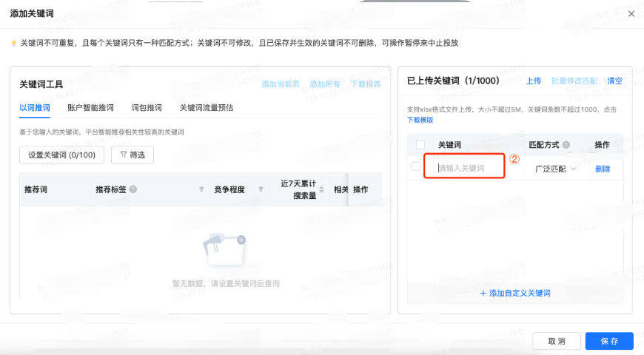Open filter funnel for 竞争程度 column

point(261,189)
